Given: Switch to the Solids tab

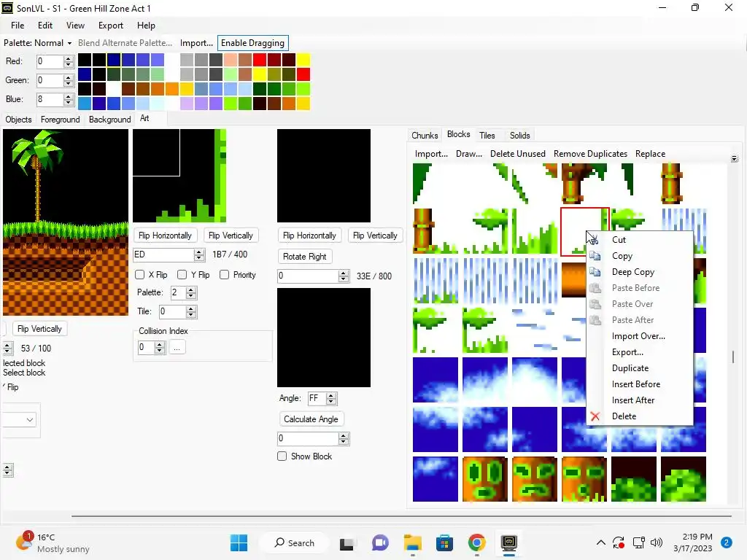Looking at the screenshot, I should pyautogui.click(x=519, y=135).
